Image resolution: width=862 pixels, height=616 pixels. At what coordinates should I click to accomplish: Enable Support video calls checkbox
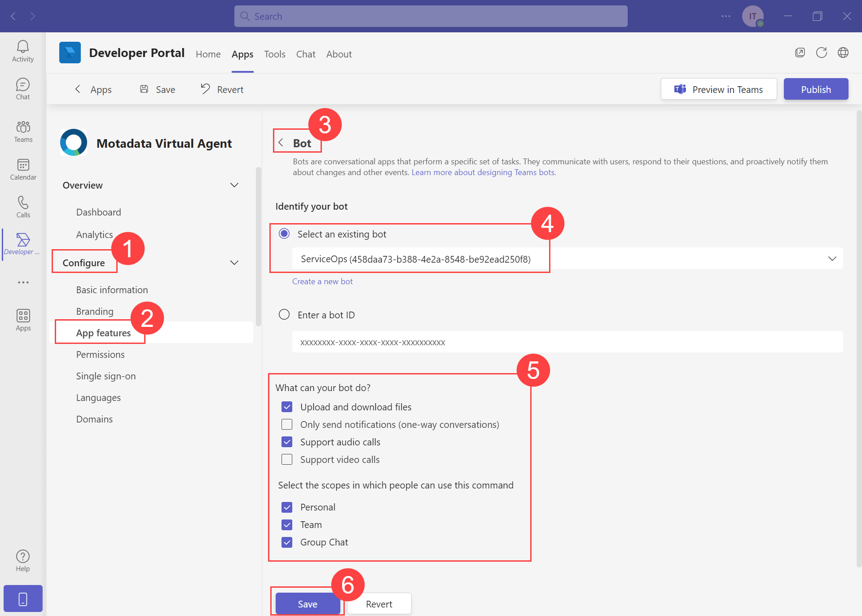[x=287, y=460]
